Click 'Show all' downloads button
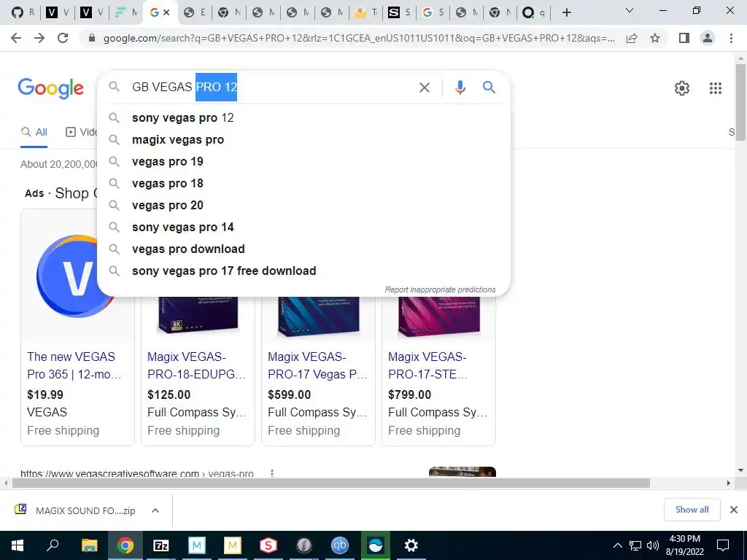The image size is (747, 560). pyautogui.click(x=692, y=510)
